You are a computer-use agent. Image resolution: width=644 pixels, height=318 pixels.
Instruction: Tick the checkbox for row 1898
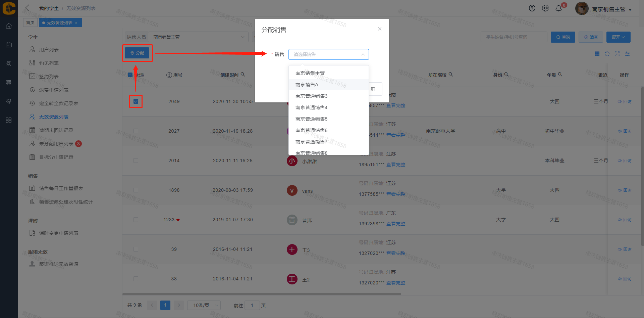click(x=136, y=190)
